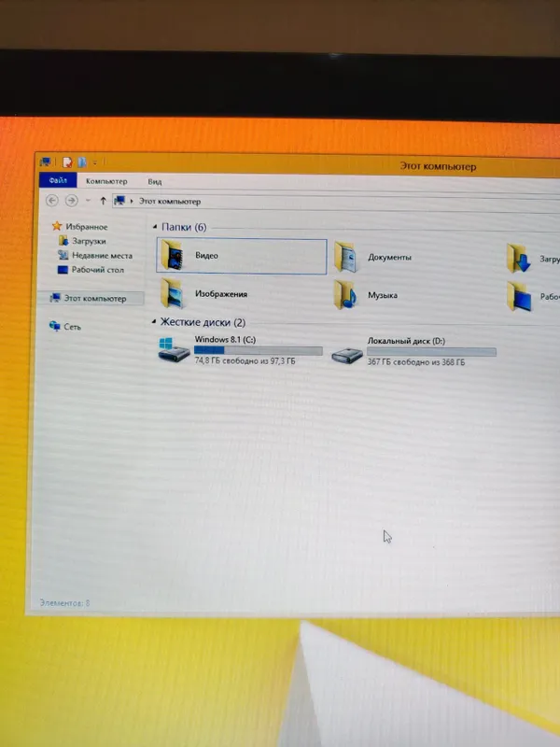Image resolution: width=560 pixels, height=747 pixels.
Task: Open Рабочий стол in the sidebar
Action: click(x=98, y=270)
